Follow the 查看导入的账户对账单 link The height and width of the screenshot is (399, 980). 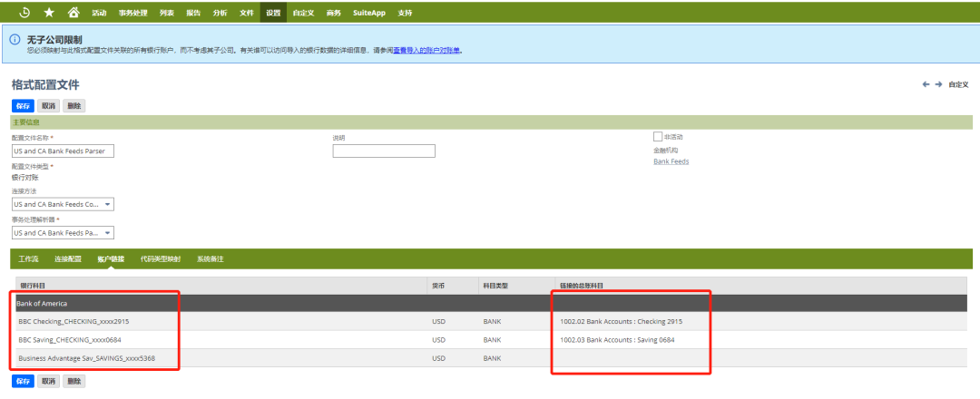click(x=426, y=51)
